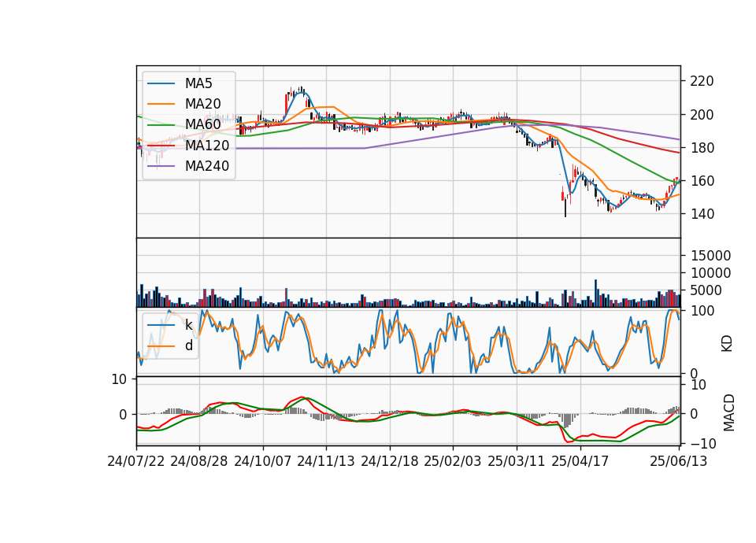Click the 10000 volume axis label
Image resolution: width=756 pixels, height=543 pixels.
[710, 273]
